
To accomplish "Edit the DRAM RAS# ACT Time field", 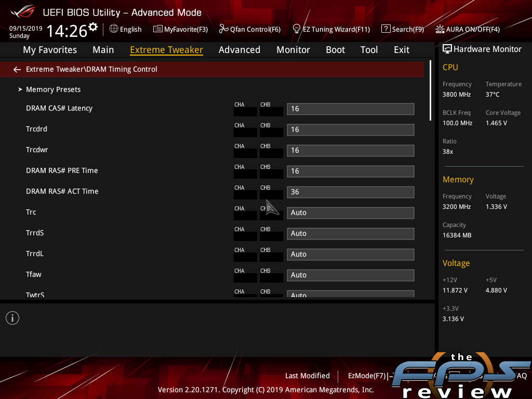I will click(351, 192).
